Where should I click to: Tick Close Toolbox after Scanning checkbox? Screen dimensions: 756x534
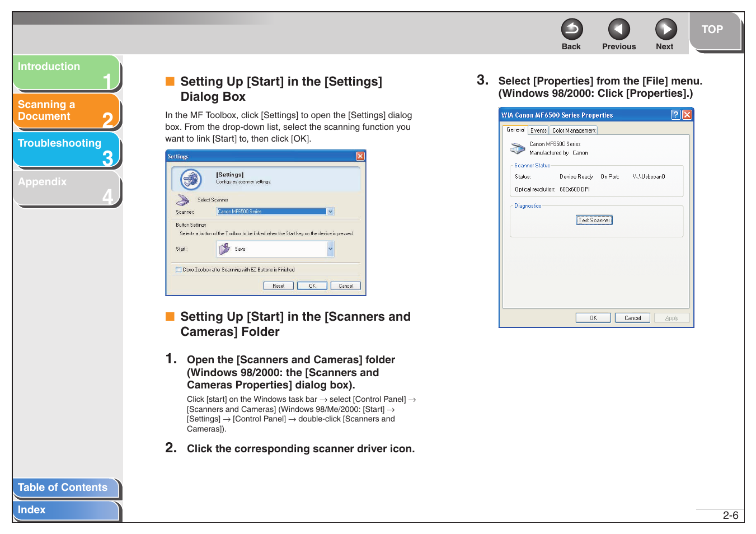coord(179,270)
